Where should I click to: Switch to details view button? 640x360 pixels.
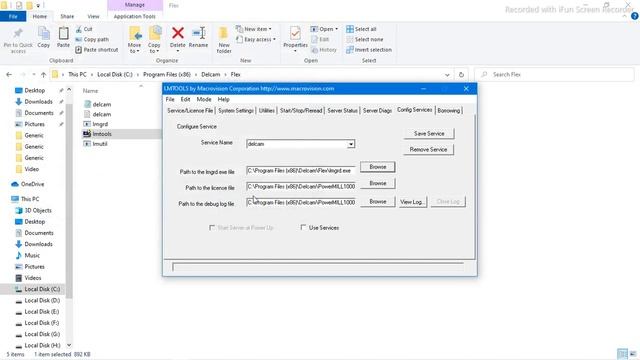(x=622, y=354)
